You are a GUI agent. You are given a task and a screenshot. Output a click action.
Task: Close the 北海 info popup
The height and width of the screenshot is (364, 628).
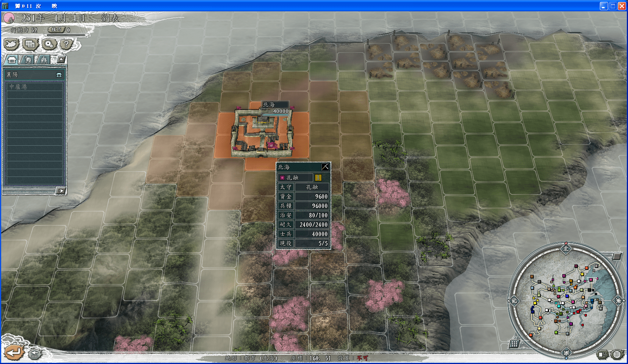coord(325,167)
